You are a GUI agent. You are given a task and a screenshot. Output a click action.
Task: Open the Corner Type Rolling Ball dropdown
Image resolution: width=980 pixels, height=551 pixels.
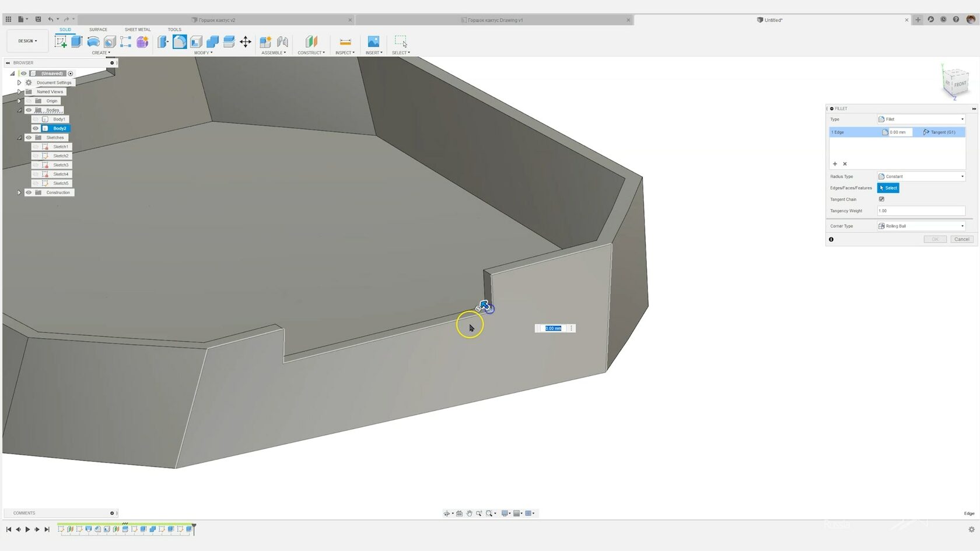(x=921, y=226)
